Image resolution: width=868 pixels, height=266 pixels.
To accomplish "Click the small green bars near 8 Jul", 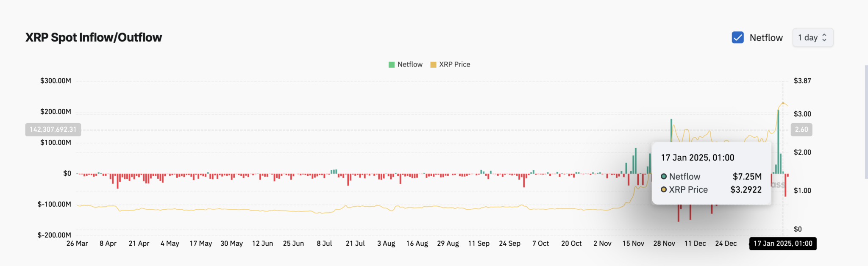I will [x=334, y=172].
